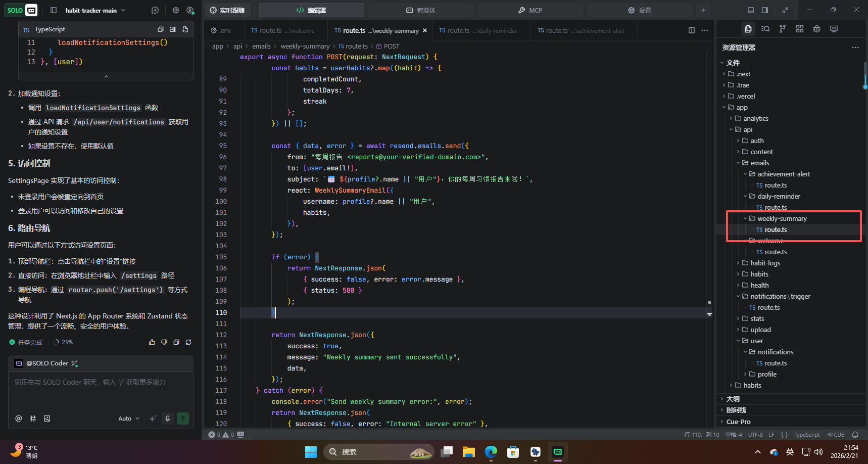Image resolution: width=868 pixels, height=464 pixels.
Task: Open the notifications bell in status bar
Action: tap(855, 435)
